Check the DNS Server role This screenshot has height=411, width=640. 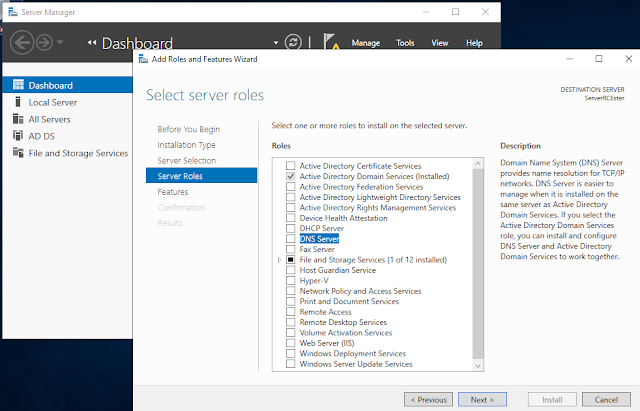pos(291,239)
